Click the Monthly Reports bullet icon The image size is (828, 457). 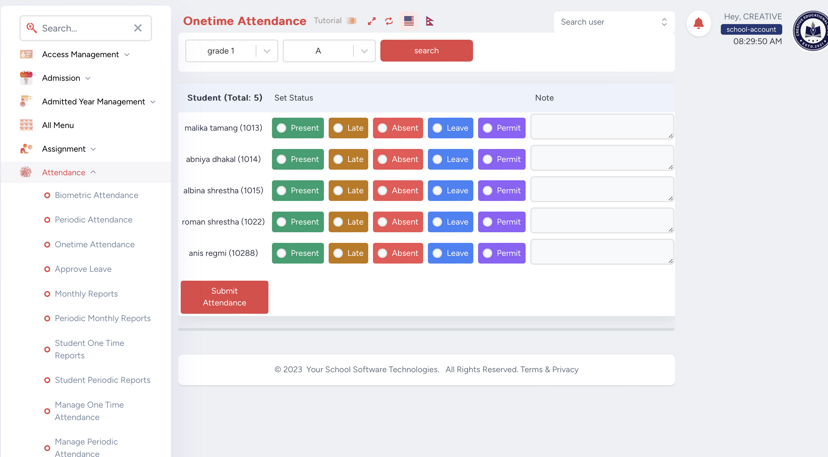(x=47, y=294)
